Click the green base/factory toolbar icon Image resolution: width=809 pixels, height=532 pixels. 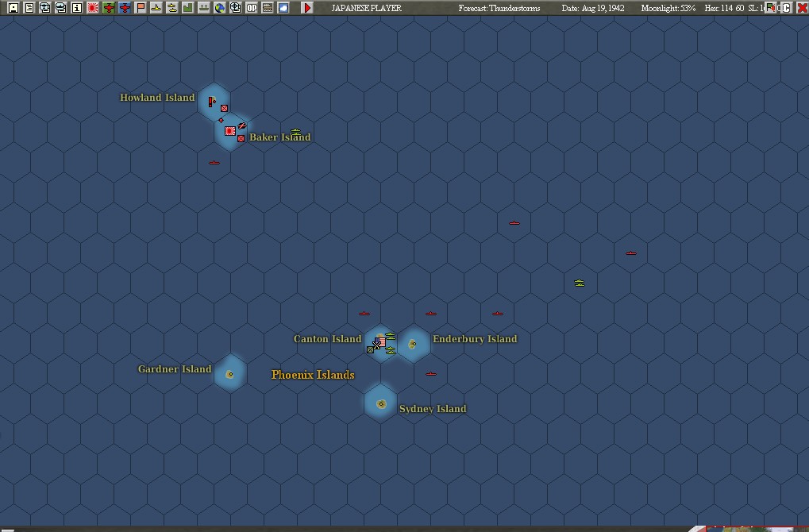click(x=188, y=8)
